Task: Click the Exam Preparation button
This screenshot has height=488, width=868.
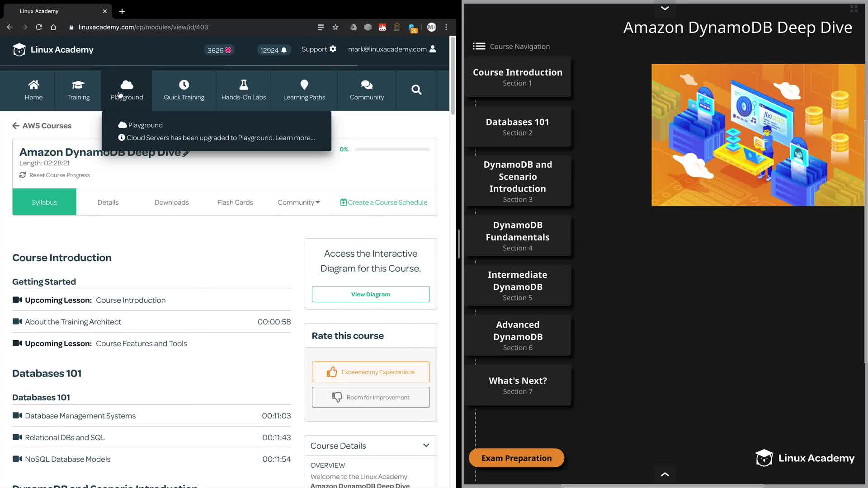Action: pyautogui.click(x=516, y=458)
